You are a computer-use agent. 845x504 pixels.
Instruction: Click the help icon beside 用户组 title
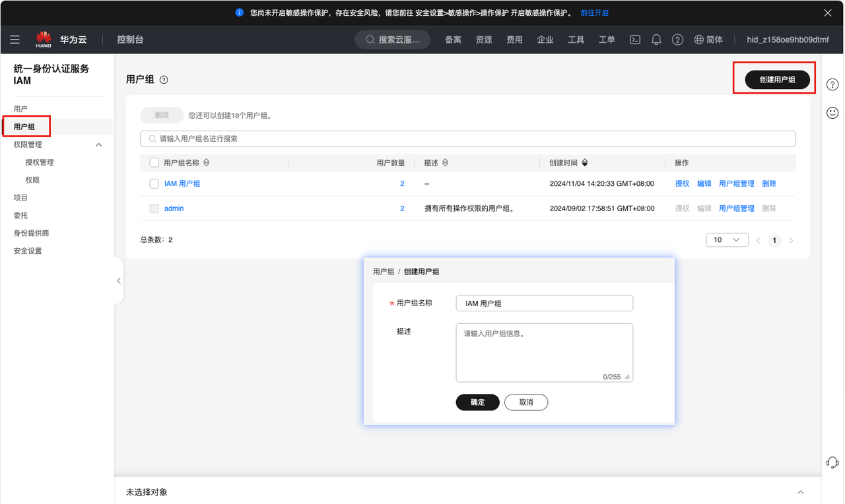click(164, 80)
